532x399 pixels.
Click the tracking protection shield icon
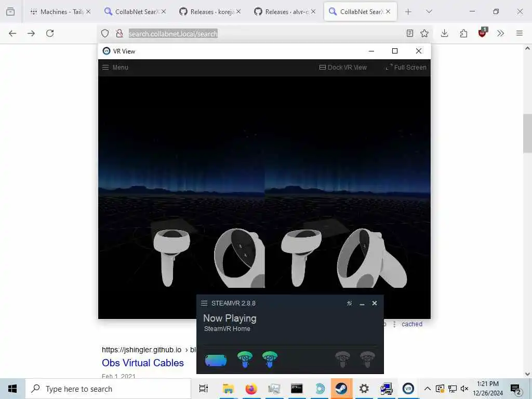click(x=105, y=33)
